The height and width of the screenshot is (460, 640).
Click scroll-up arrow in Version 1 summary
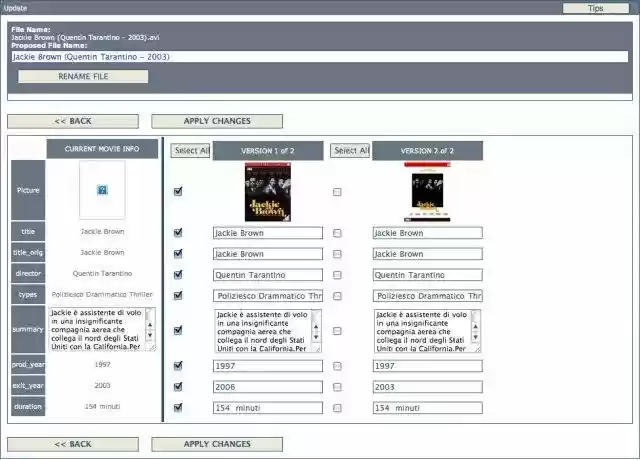pos(316,327)
